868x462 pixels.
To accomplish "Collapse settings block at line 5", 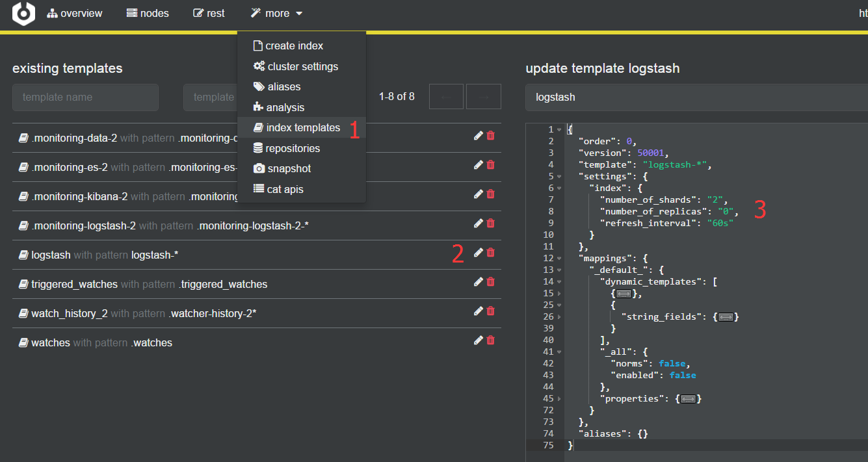I will tap(559, 177).
